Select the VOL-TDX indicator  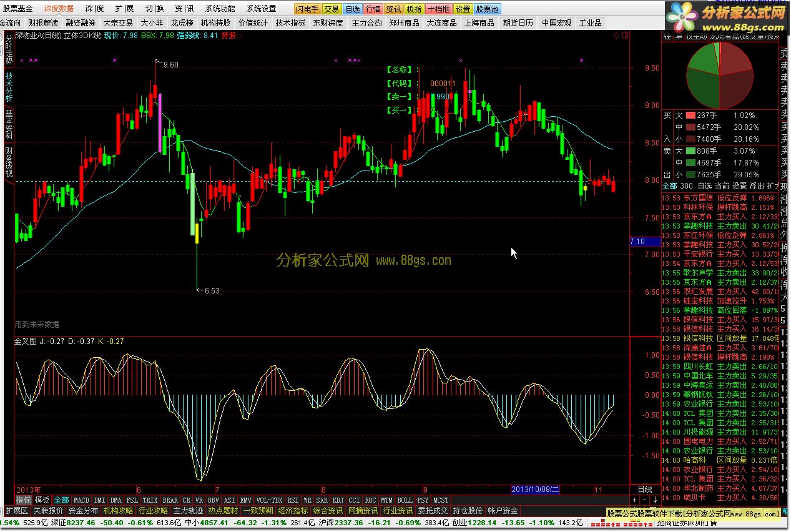(269, 500)
